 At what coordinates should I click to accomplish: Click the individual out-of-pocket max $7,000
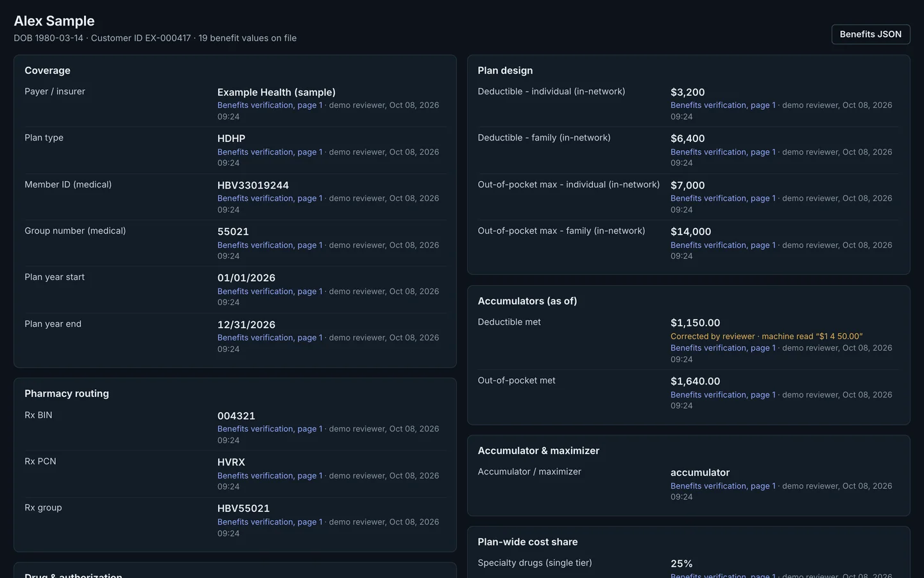pos(688,186)
